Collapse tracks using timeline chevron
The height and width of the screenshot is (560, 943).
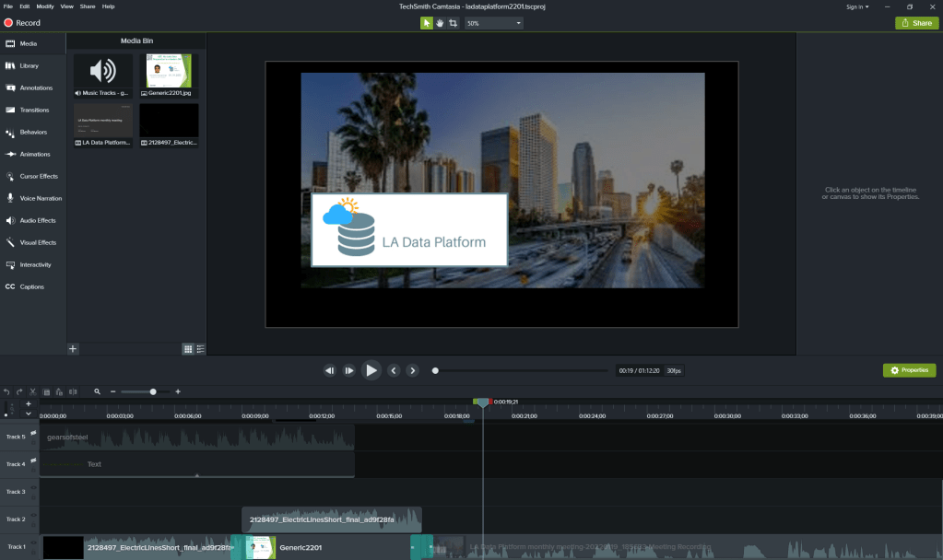click(x=29, y=414)
